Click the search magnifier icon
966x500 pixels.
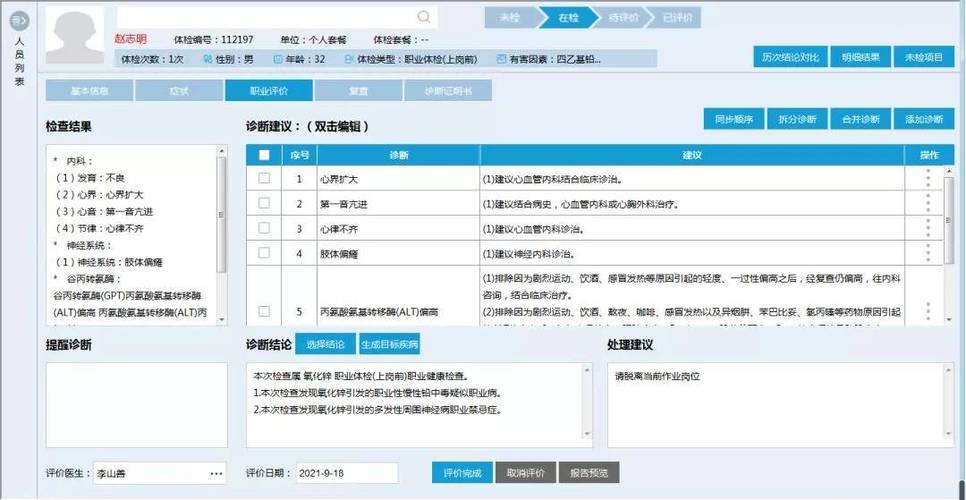(x=424, y=17)
